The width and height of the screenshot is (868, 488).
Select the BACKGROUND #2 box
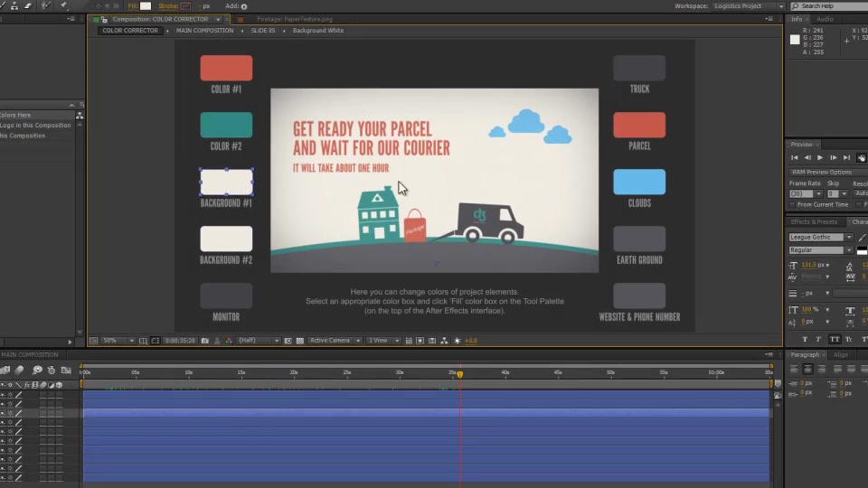[x=226, y=239]
